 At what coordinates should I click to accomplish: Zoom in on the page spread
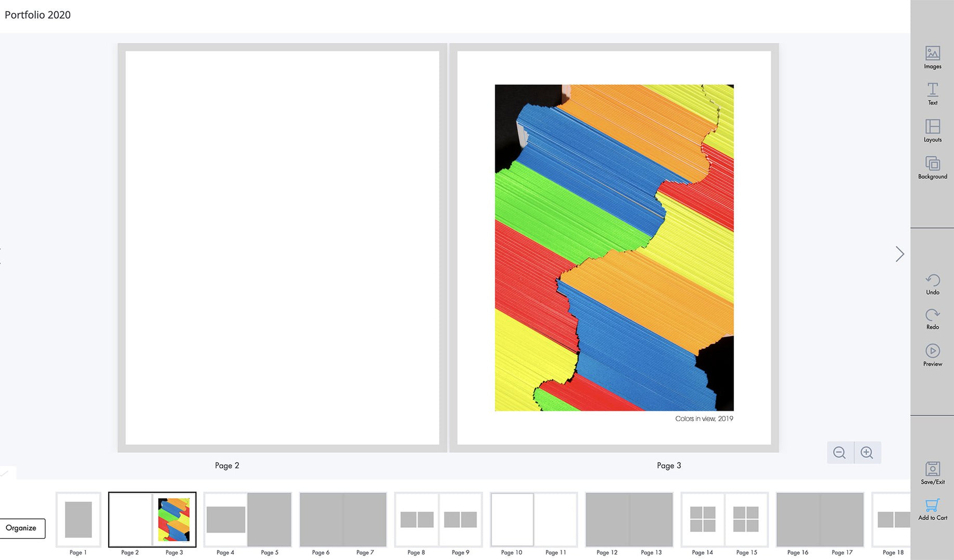(x=867, y=452)
